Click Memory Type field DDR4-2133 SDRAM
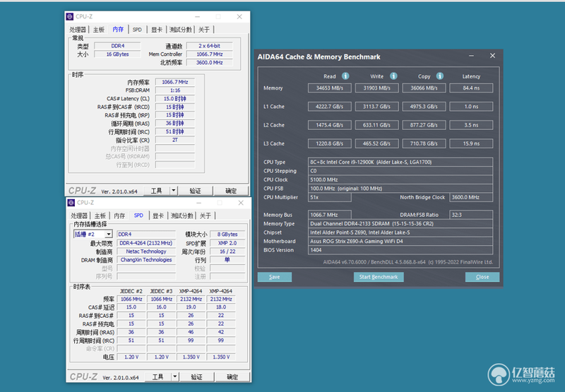 [x=400, y=223]
